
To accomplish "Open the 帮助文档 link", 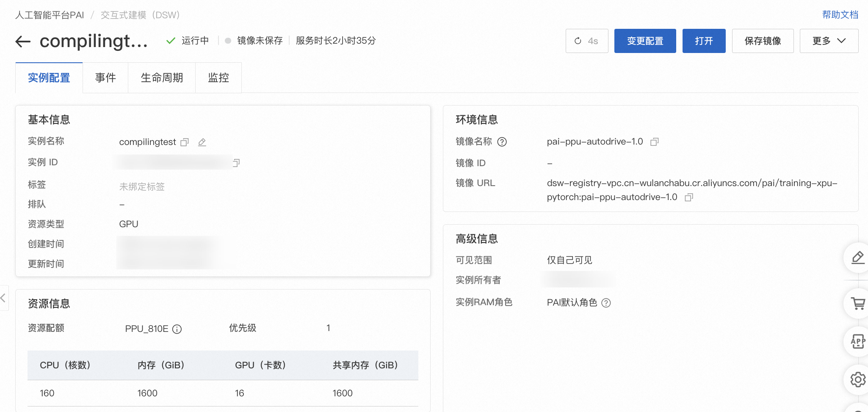I will [x=840, y=15].
